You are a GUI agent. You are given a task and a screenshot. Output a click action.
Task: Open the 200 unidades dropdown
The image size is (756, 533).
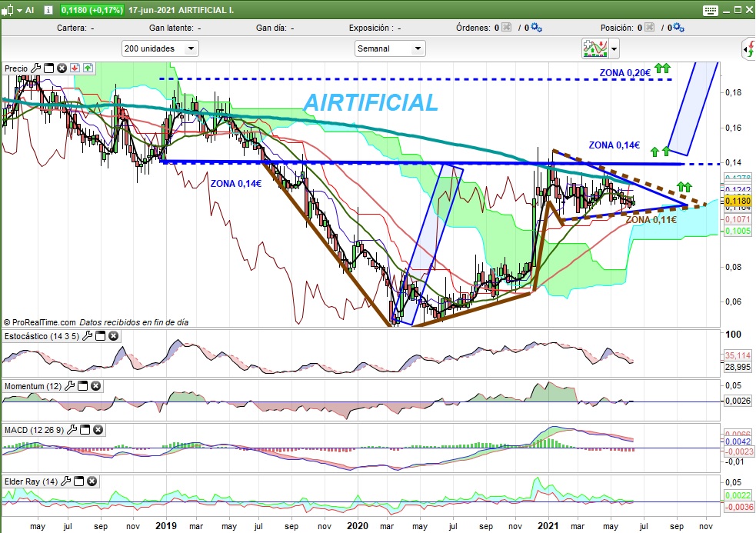point(160,48)
